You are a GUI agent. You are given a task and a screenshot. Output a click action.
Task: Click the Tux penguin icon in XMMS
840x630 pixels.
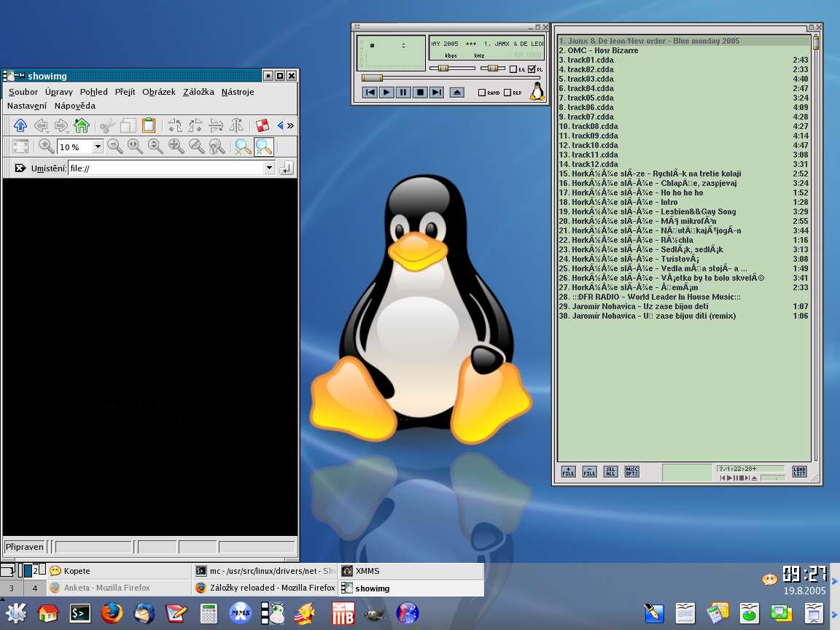point(537,92)
